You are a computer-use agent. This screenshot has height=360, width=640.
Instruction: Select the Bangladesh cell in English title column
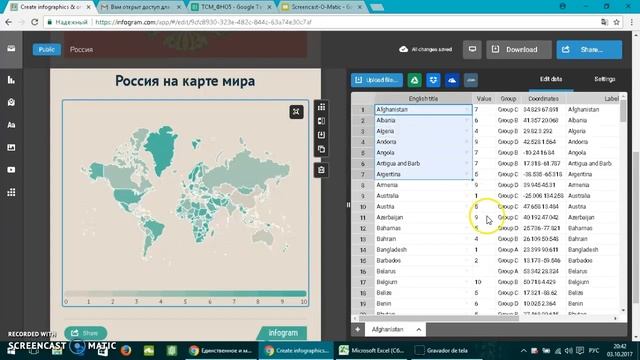(423, 250)
